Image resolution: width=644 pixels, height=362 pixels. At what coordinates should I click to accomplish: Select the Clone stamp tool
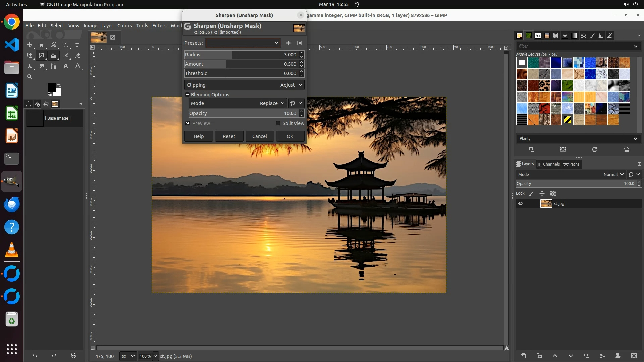(x=30, y=66)
